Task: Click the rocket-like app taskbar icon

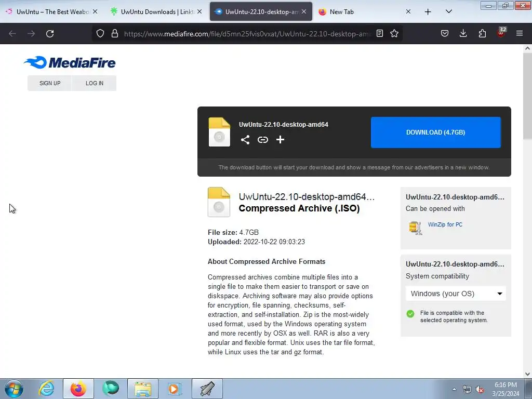Action: (x=207, y=389)
